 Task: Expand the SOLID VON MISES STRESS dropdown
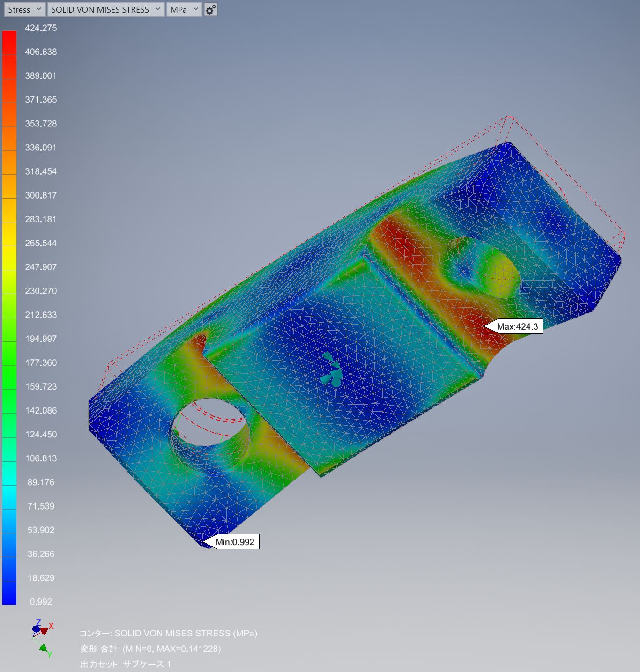tap(106, 9)
